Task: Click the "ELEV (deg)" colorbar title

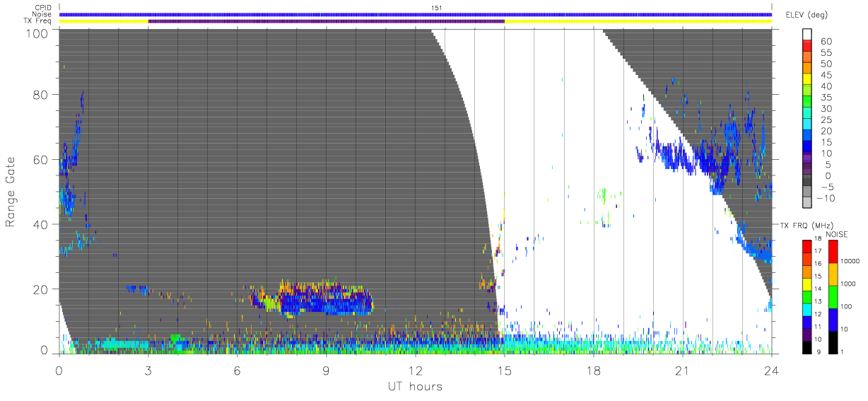Action: coord(807,15)
